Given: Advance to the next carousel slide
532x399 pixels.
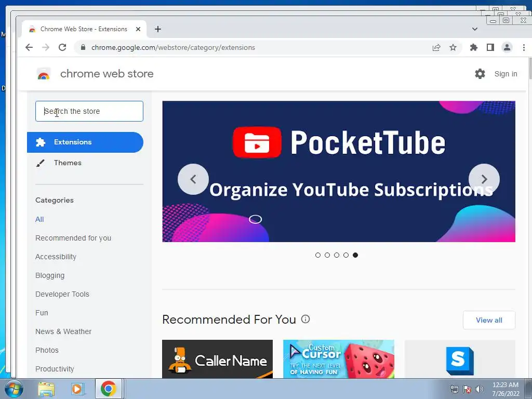Looking at the screenshot, I should click(484, 179).
